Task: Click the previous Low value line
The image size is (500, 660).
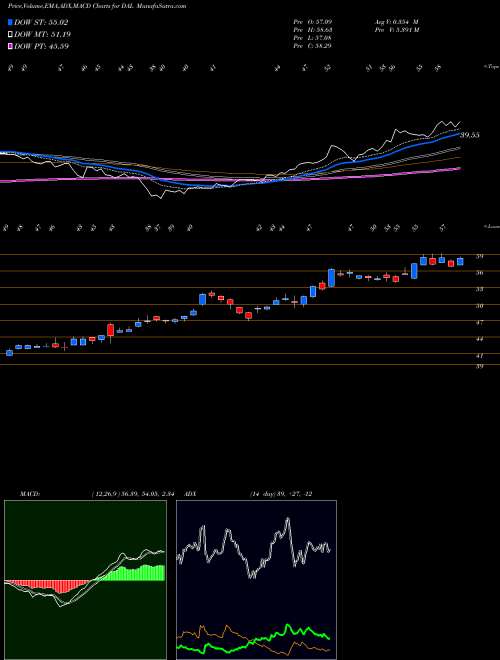Action: 314,38
